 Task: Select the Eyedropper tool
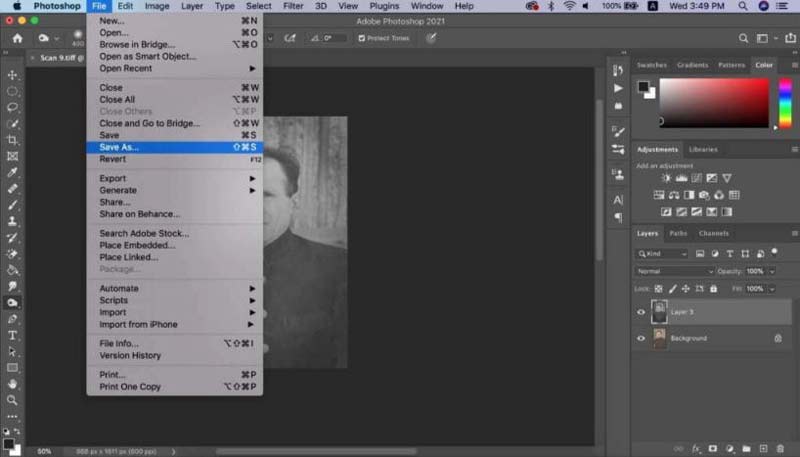[12, 172]
